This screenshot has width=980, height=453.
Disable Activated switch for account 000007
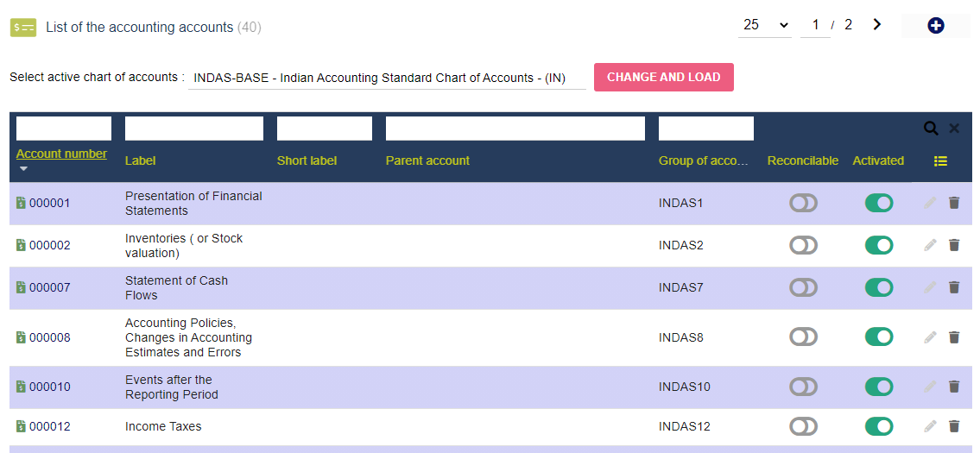click(879, 287)
